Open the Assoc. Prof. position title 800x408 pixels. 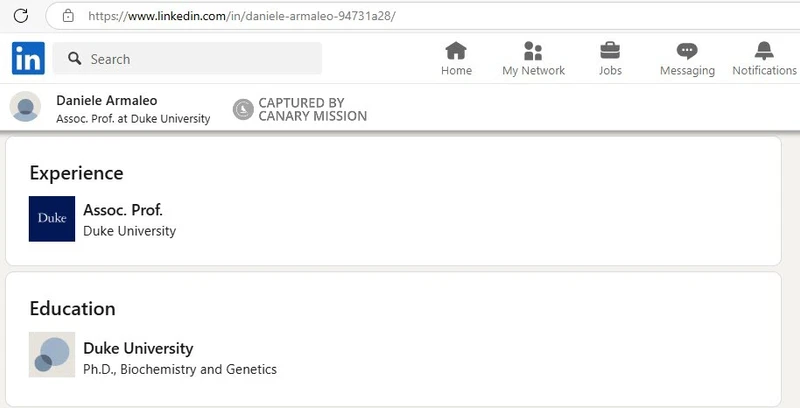pyautogui.click(x=123, y=210)
